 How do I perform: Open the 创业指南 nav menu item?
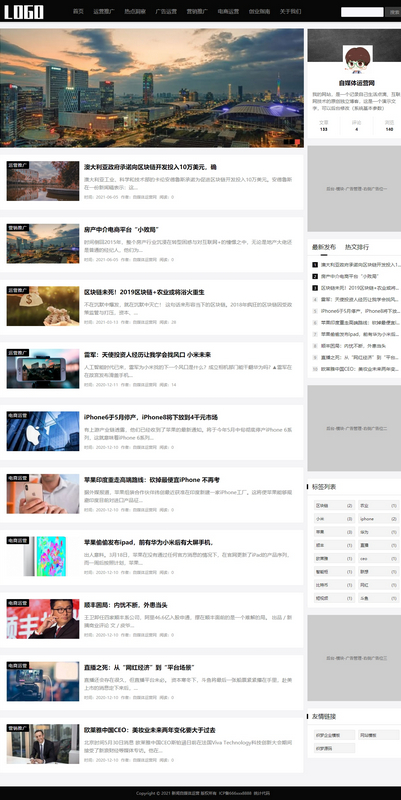click(x=259, y=11)
